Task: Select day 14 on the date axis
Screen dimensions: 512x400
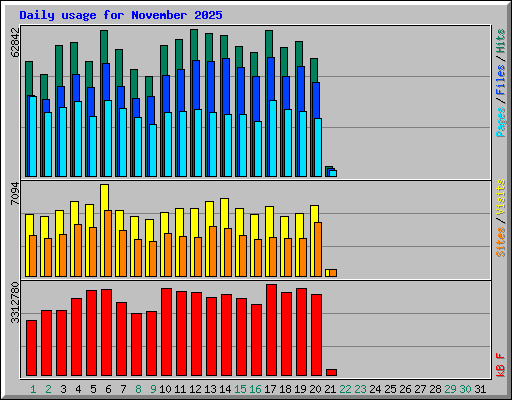Action: point(225,389)
